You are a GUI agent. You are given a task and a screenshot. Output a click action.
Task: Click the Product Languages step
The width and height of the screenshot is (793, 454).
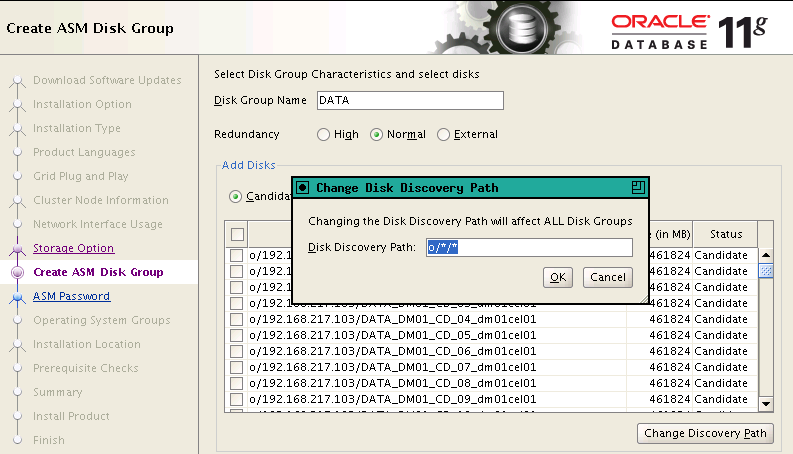coord(84,152)
